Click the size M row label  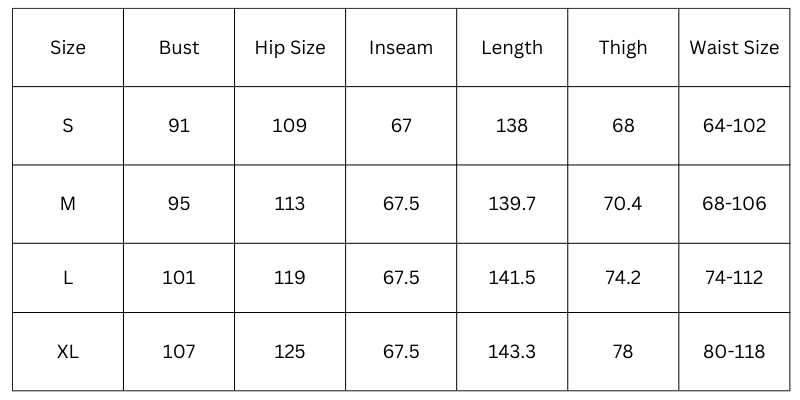coord(67,204)
